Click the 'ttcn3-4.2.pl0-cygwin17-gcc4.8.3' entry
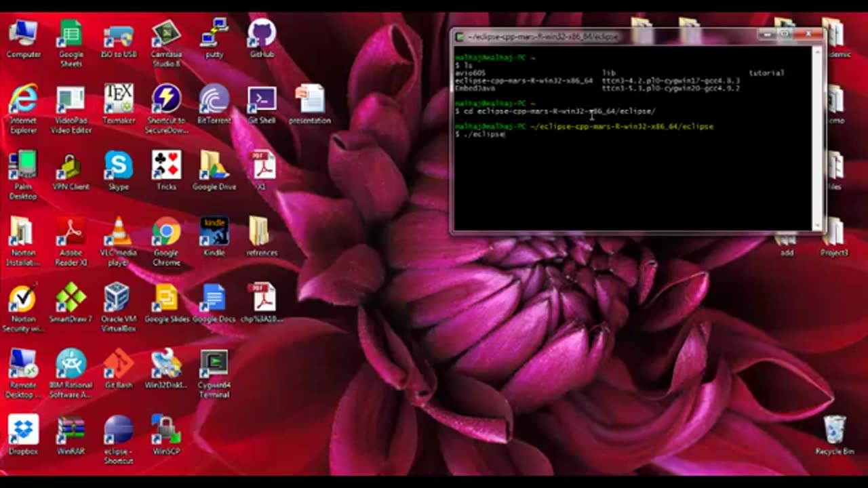The height and width of the screenshot is (488, 868). pyautogui.click(x=671, y=81)
